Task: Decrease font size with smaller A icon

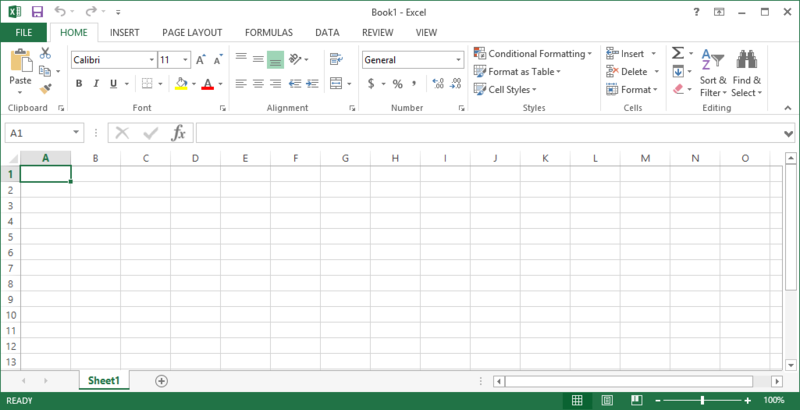Action: point(218,60)
